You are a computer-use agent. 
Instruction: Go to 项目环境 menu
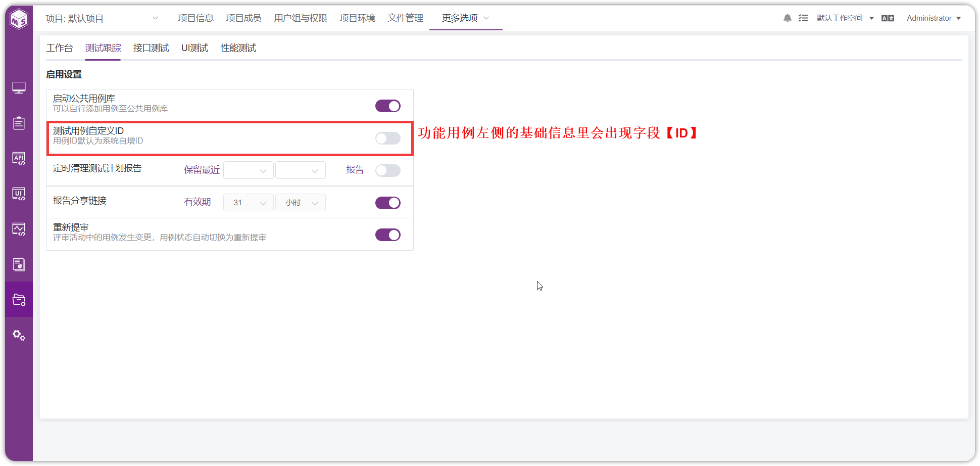358,18
